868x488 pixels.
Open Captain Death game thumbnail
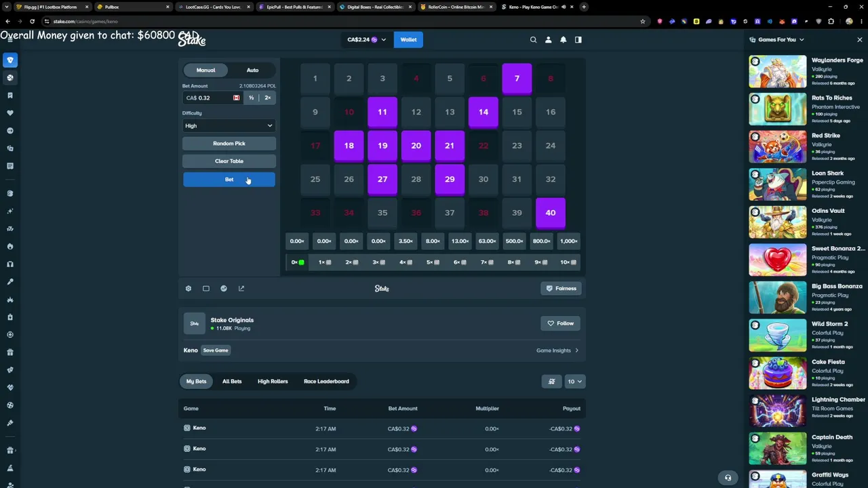click(778, 449)
